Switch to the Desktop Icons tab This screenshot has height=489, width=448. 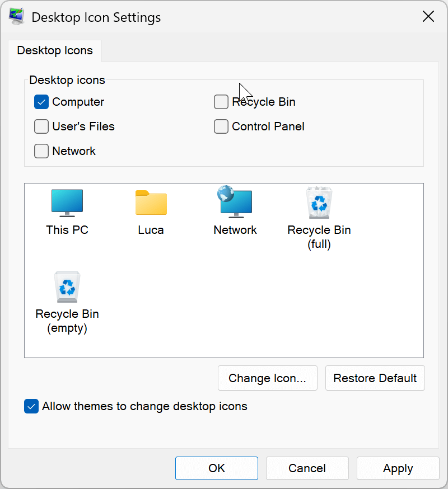54,50
